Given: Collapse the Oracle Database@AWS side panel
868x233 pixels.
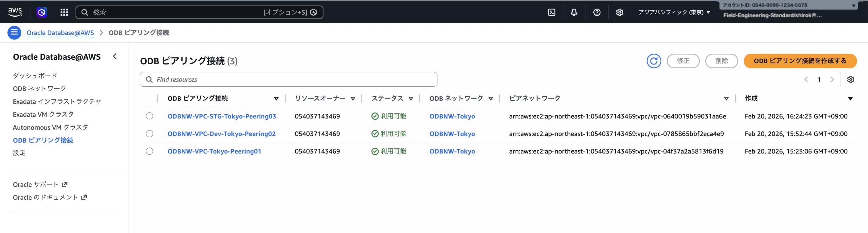Looking at the screenshot, I should [115, 56].
